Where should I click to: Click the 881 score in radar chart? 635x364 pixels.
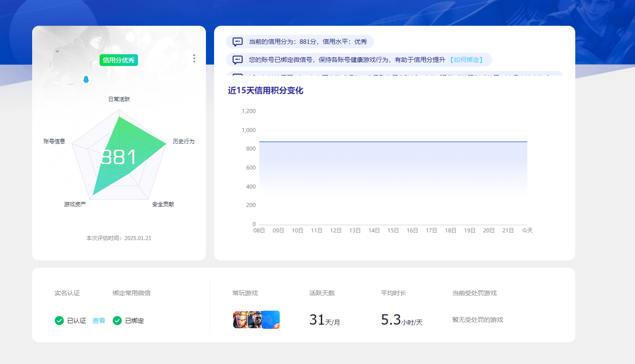click(x=119, y=157)
